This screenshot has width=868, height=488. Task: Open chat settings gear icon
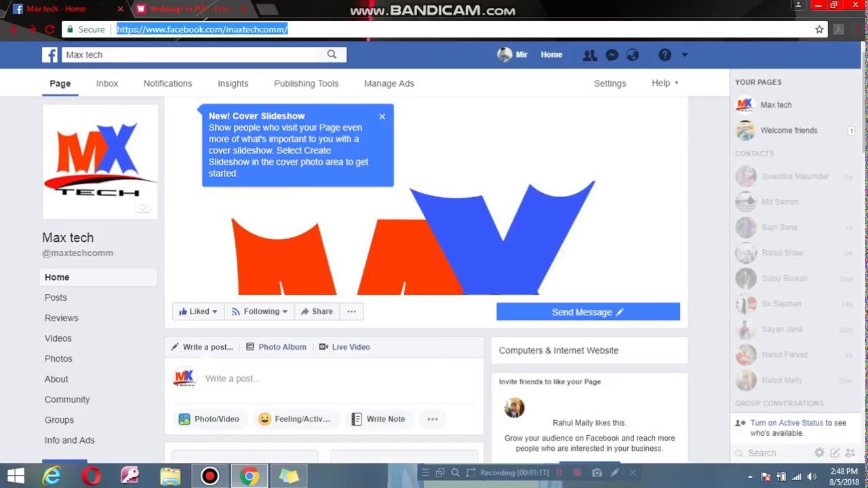click(819, 453)
